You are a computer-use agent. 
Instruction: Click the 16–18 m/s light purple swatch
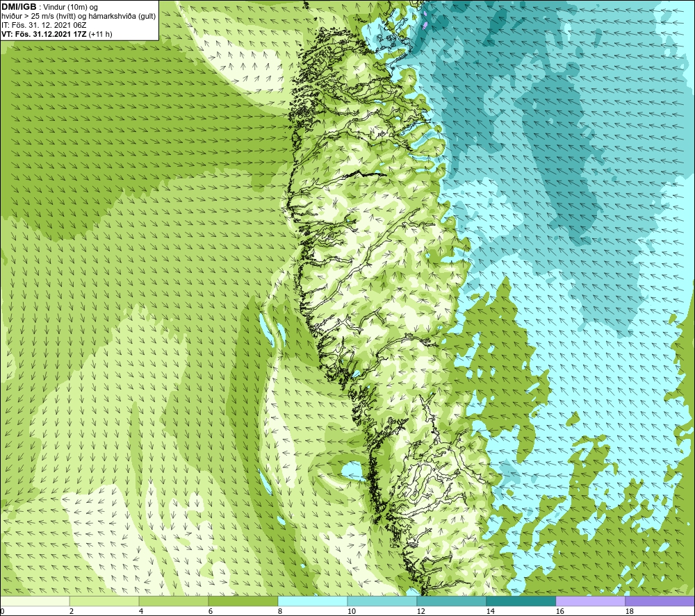point(590,601)
